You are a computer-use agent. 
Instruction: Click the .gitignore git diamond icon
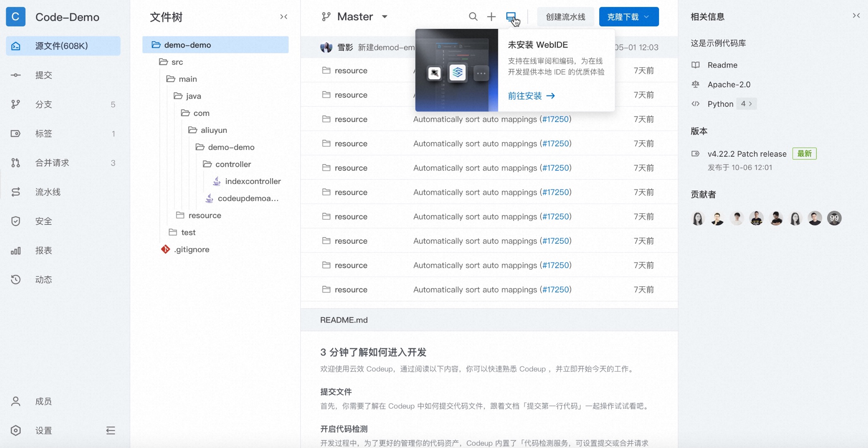pyautogui.click(x=166, y=250)
